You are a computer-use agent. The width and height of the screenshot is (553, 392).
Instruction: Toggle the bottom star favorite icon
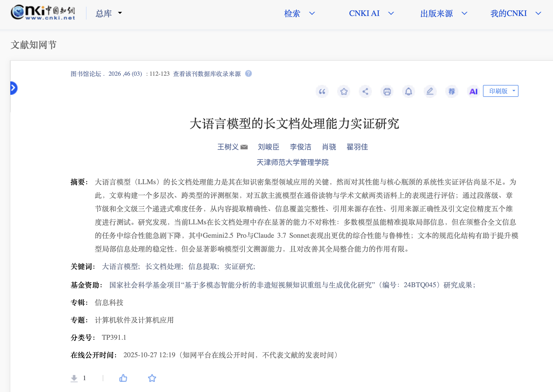click(152, 378)
